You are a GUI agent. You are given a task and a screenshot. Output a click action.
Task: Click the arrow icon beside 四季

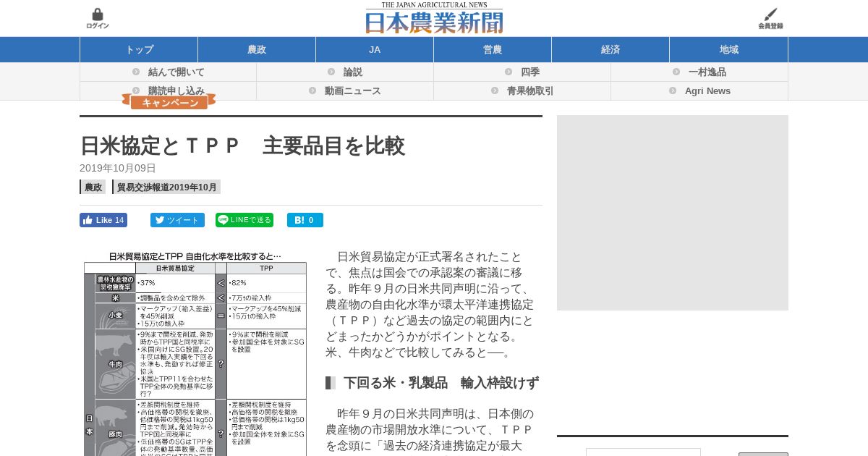[x=509, y=72]
